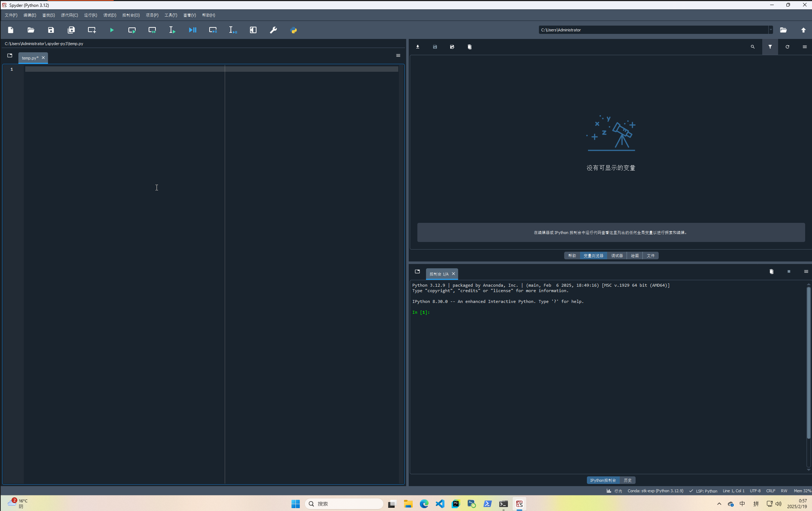Click Import data icon in variable explorer
Viewport: 812px width, 511px height.
point(418,47)
